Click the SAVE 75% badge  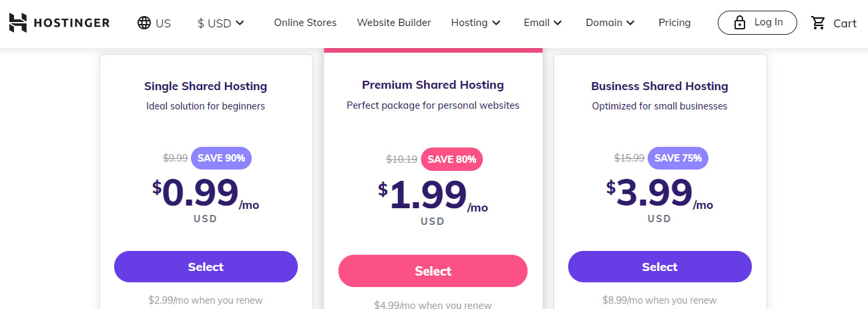(x=678, y=158)
